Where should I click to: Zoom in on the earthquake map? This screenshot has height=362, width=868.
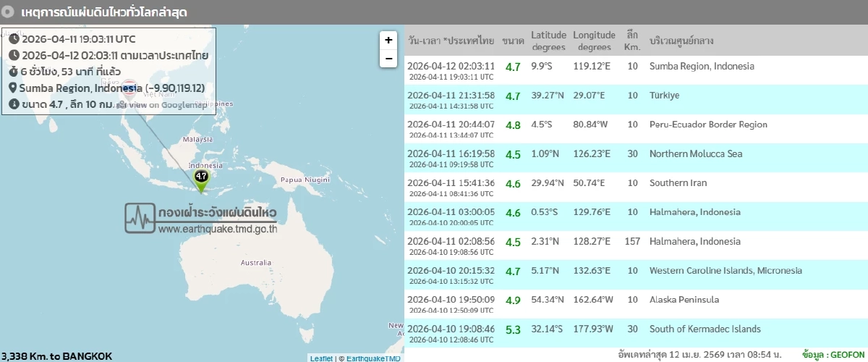click(388, 41)
